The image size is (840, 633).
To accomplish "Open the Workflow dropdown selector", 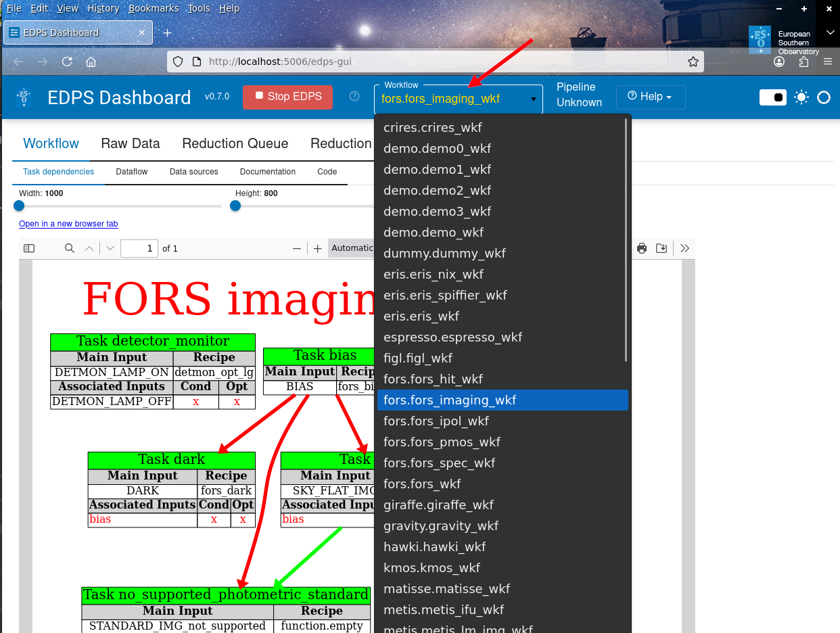I will tap(459, 99).
